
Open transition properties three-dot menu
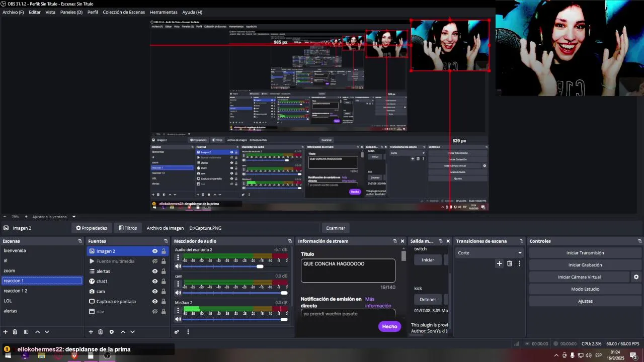tap(519, 263)
